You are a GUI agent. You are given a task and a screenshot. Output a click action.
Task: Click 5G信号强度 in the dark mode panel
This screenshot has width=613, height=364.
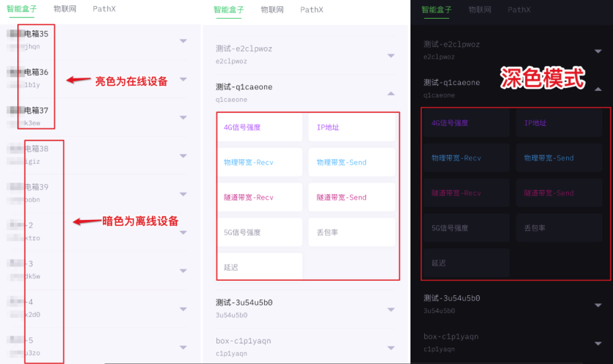[466, 228]
